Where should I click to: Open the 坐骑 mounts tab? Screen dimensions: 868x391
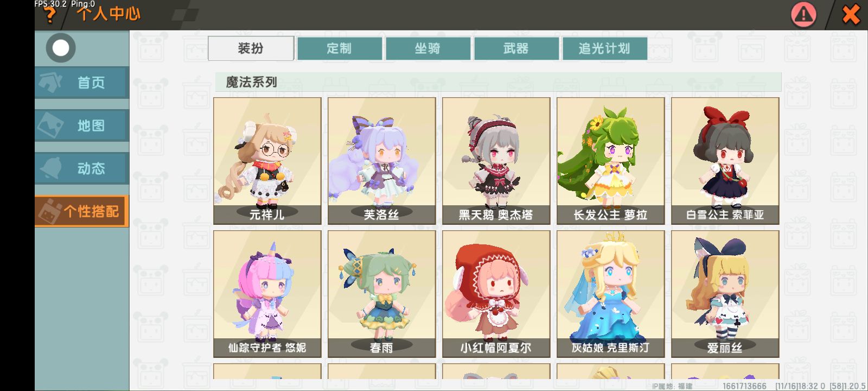click(x=428, y=48)
